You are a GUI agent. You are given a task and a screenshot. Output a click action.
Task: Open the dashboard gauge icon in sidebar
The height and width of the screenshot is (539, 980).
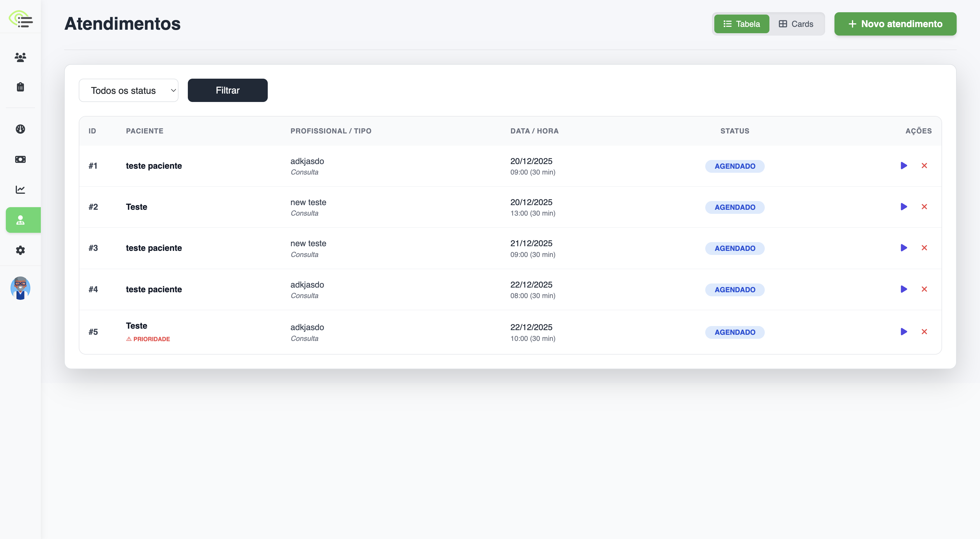tap(20, 129)
